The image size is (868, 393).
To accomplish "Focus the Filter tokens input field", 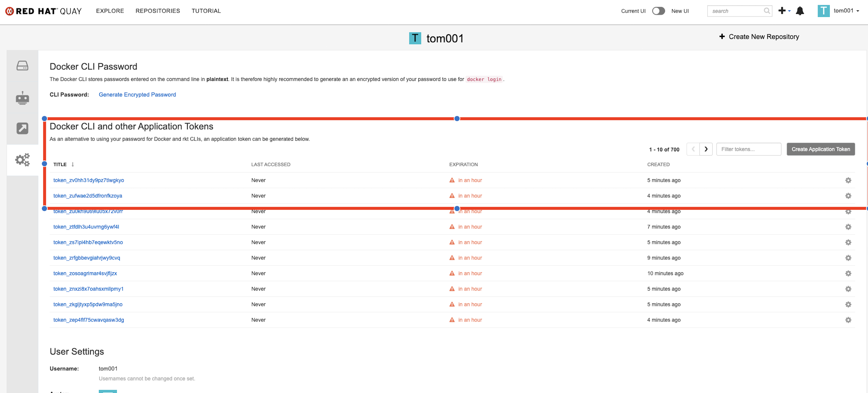I will pos(748,149).
